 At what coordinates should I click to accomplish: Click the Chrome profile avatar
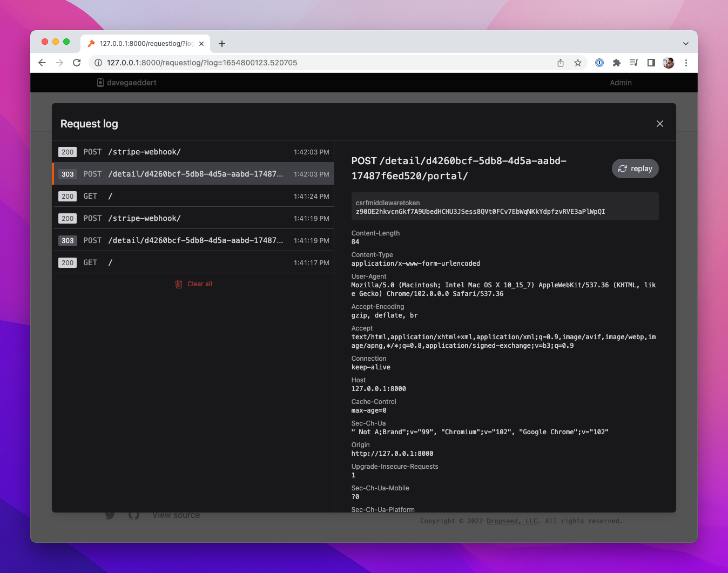pyautogui.click(x=669, y=63)
